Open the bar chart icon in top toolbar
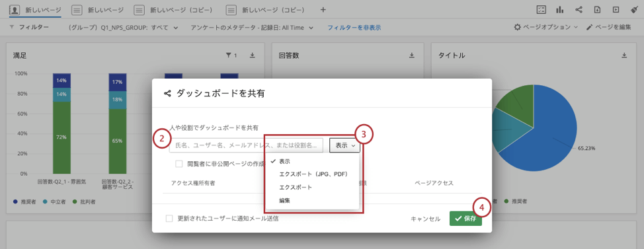This screenshot has width=644, height=249. pyautogui.click(x=560, y=9)
